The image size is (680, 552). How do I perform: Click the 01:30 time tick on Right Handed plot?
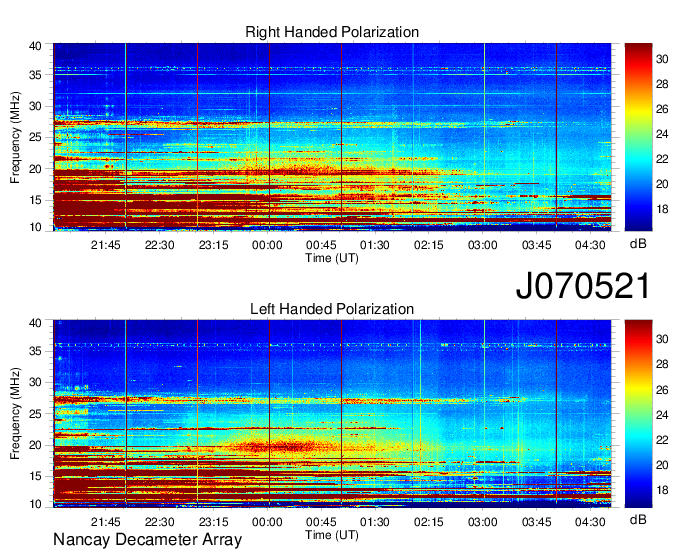[375, 245]
